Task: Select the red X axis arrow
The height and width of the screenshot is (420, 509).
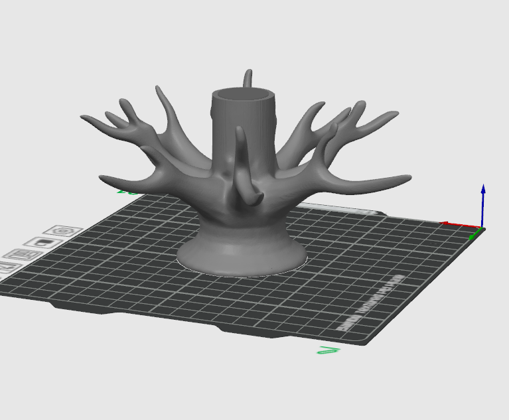Action: (461, 225)
